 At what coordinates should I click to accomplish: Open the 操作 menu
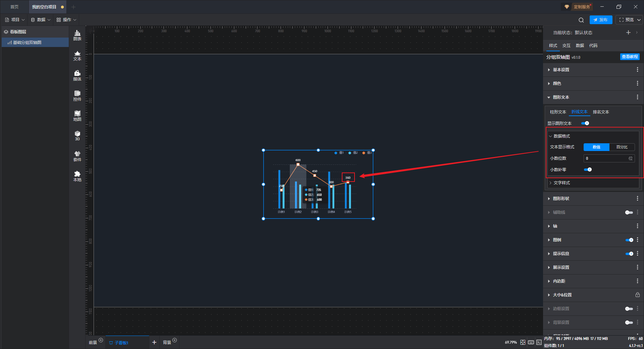pos(66,20)
